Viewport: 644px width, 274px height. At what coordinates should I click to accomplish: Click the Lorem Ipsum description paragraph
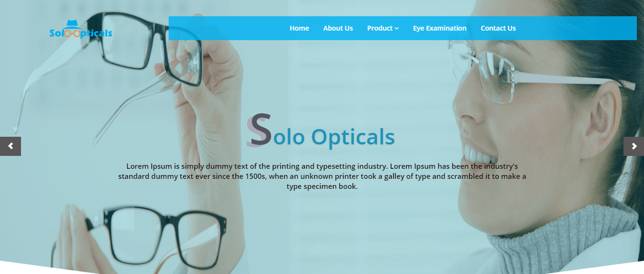(322, 176)
